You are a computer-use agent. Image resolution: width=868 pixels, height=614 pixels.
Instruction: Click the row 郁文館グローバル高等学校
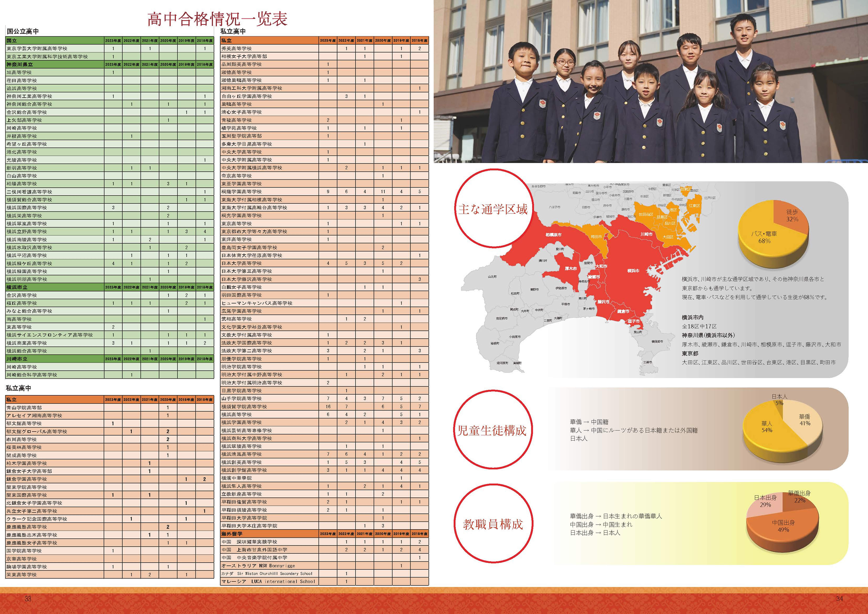point(110,431)
